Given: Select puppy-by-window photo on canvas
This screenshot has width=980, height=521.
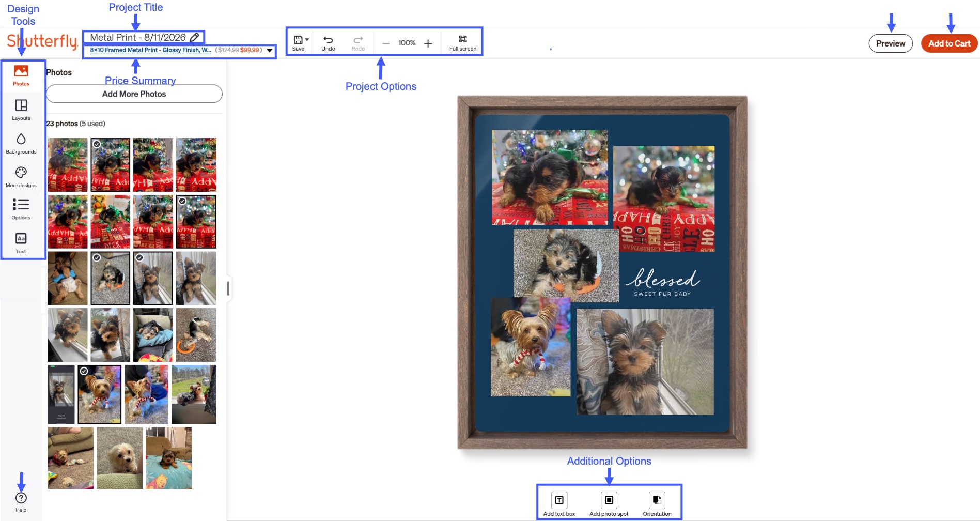Looking at the screenshot, I should [645, 362].
